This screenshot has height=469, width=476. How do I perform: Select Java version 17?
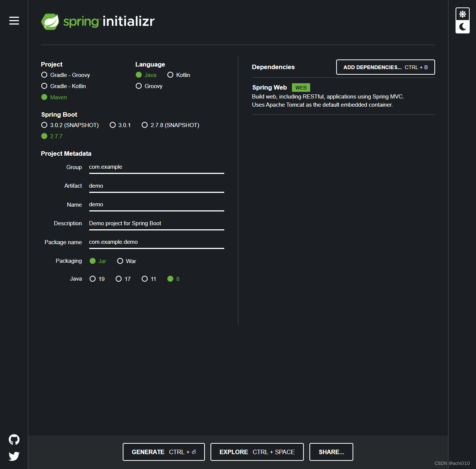[123, 279]
